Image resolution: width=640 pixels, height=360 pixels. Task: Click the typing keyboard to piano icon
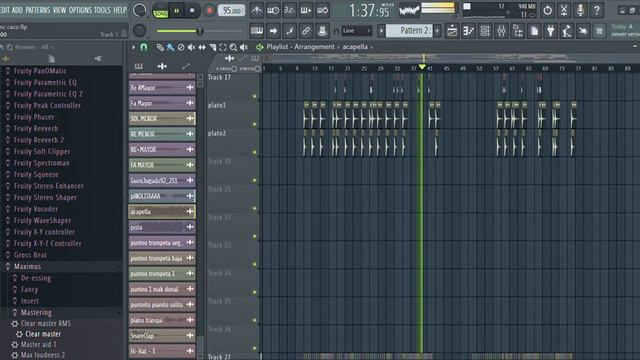tap(257, 31)
